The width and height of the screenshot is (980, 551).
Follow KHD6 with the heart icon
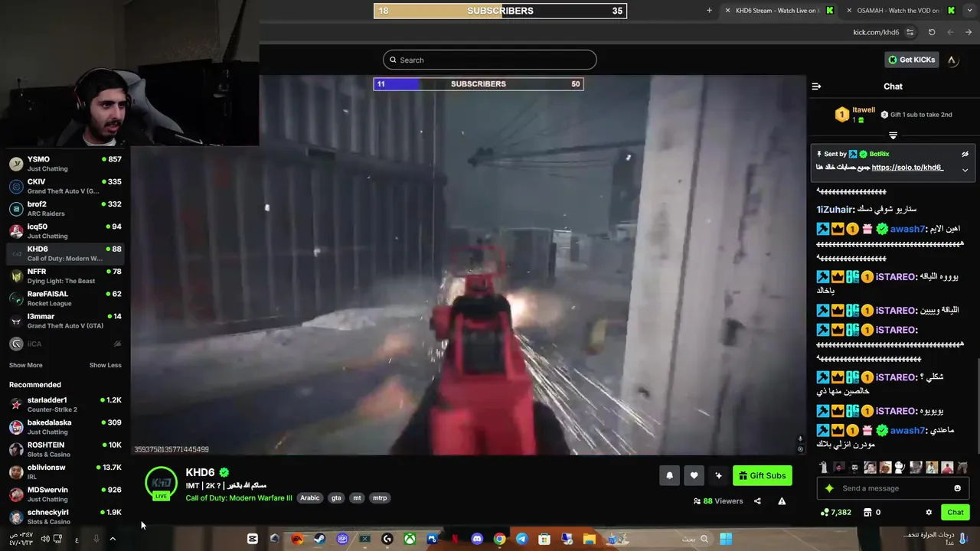coord(694,475)
